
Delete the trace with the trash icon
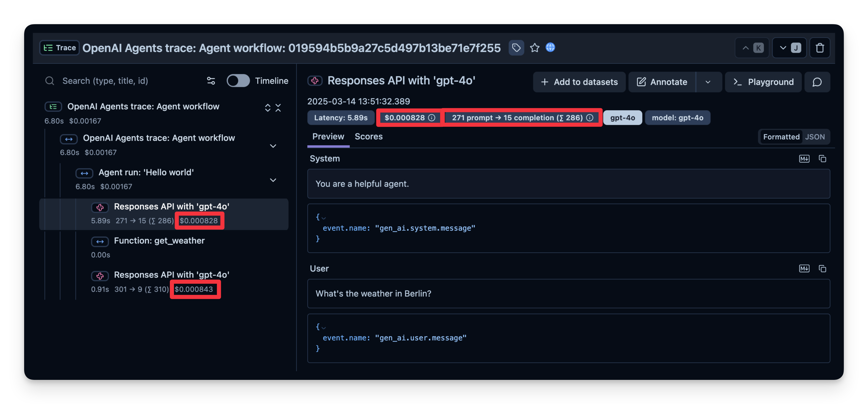820,48
